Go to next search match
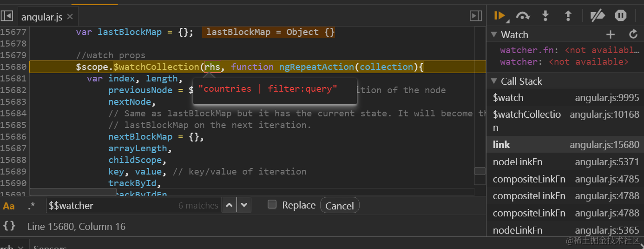 (x=244, y=205)
